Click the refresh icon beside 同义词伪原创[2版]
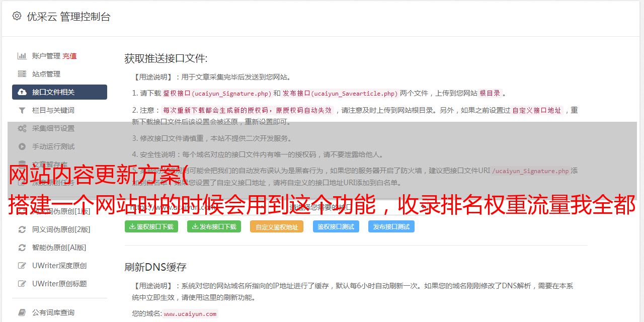644x322 pixels. [x=22, y=229]
